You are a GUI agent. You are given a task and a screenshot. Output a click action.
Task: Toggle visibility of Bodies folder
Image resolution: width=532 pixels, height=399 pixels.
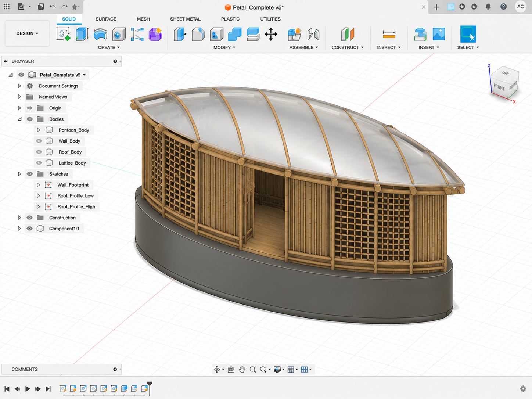pyautogui.click(x=30, y=119)
